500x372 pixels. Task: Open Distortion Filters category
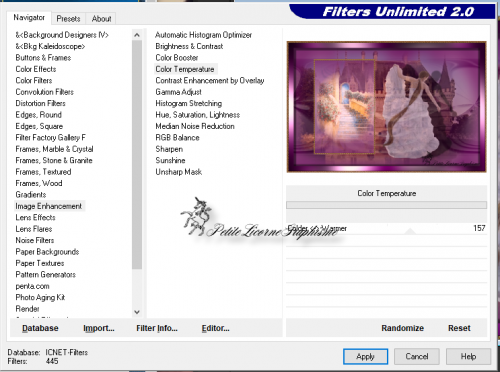[40, 103]
